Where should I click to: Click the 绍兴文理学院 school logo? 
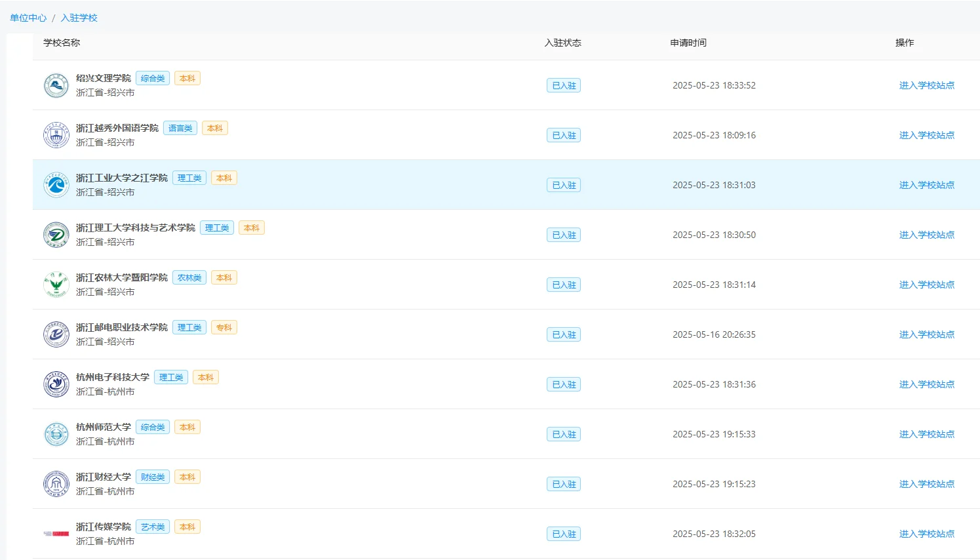[x=56, y=85]
